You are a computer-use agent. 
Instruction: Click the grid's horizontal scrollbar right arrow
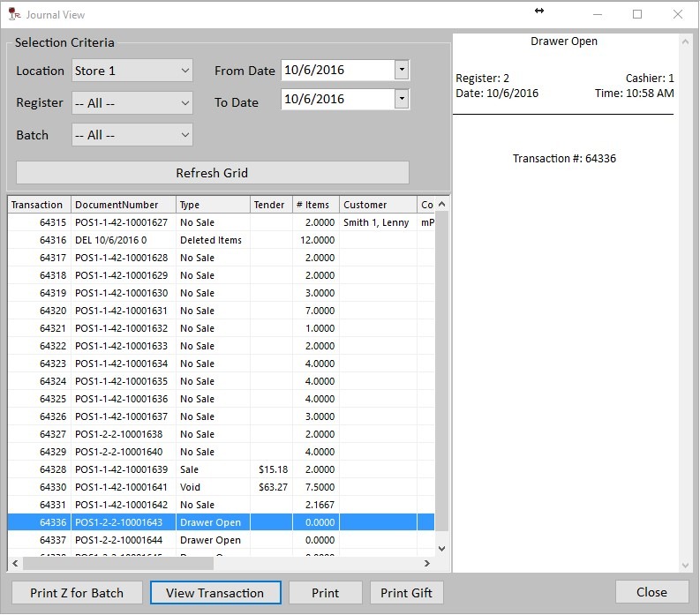(x=427, y=564)
